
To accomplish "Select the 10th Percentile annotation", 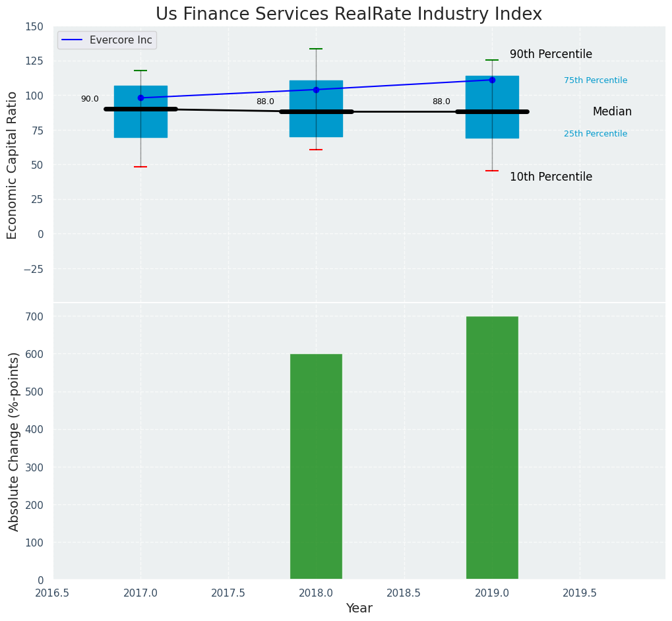I will pos(551,177).
